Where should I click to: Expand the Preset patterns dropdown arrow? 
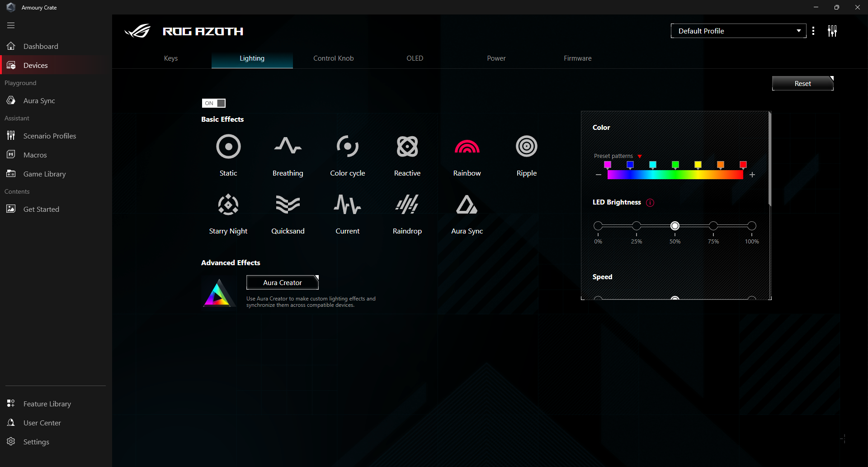tap(640, 156)
